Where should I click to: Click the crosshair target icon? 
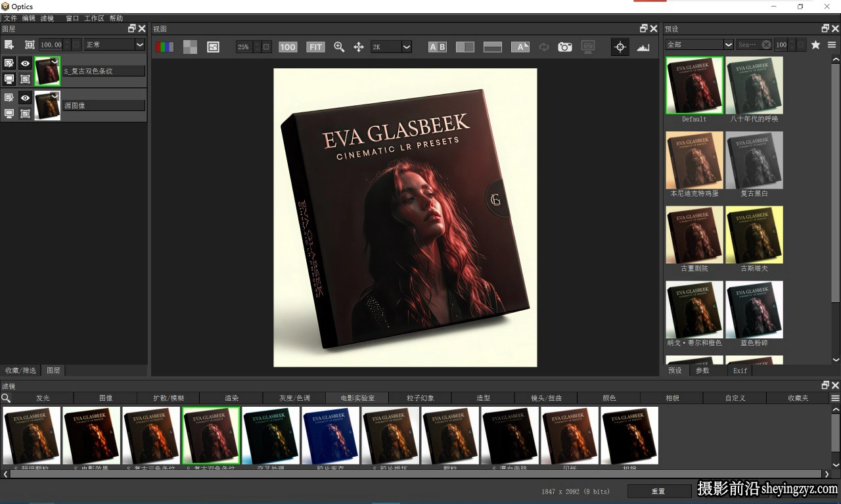pyautogui.click(x=620, y=47)
